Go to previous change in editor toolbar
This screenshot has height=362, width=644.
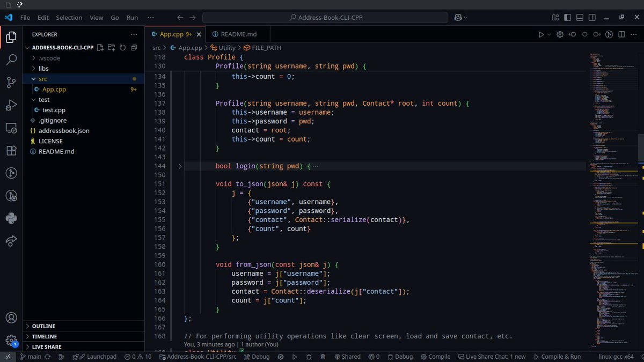tap(572, 34)
